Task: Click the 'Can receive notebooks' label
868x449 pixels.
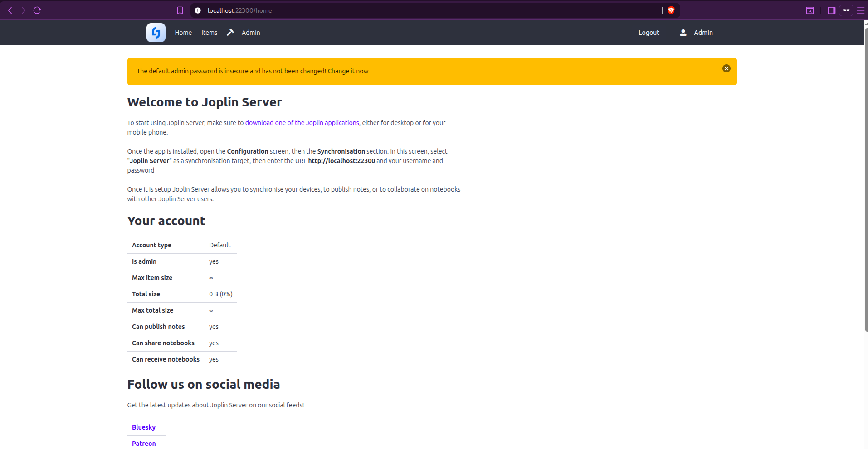Action: pyautogui.click(x=166, y=359)
